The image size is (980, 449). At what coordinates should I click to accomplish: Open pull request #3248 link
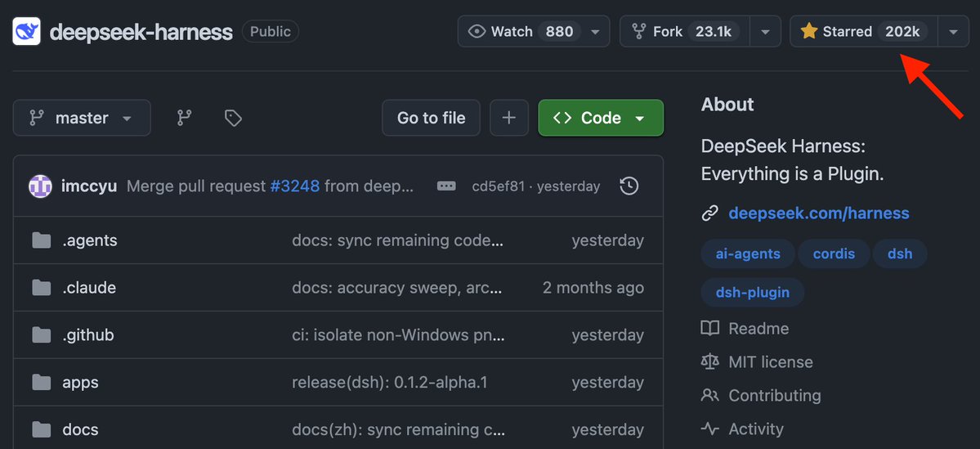295,186
